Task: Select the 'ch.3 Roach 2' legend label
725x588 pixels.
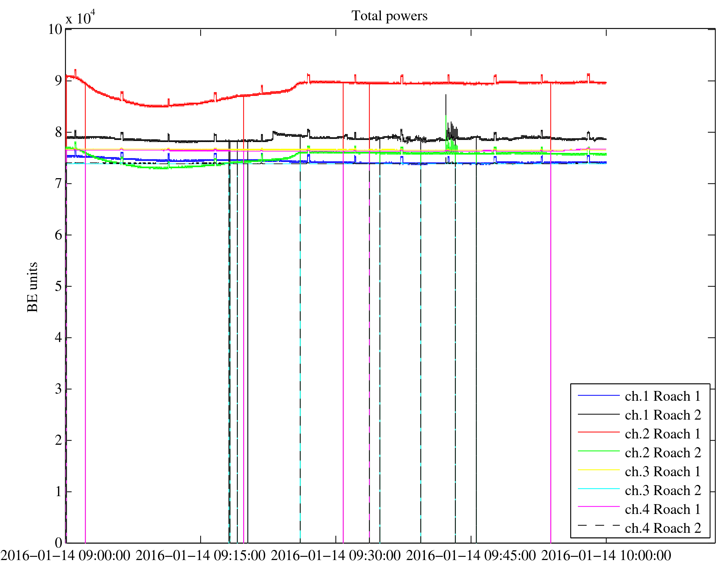Action: point(663,491)
